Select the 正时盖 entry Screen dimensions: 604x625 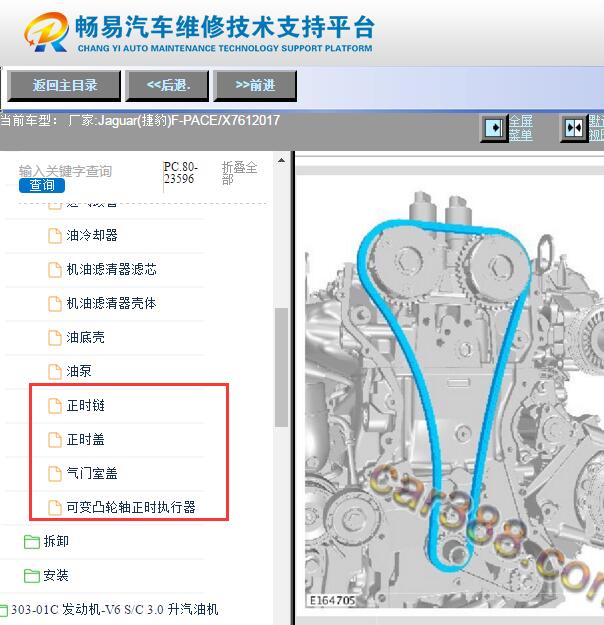point(86,440)
